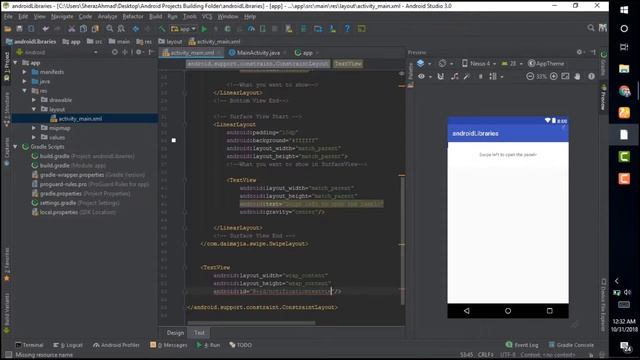
Task: Switch to the Design tab below editor
Action: point(176,333)
